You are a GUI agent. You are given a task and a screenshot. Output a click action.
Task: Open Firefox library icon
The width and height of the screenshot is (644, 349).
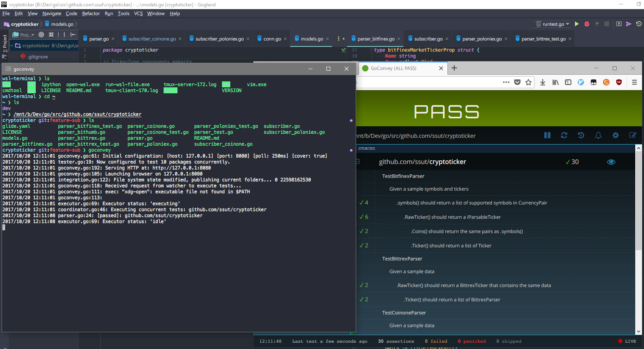point(555,82)
